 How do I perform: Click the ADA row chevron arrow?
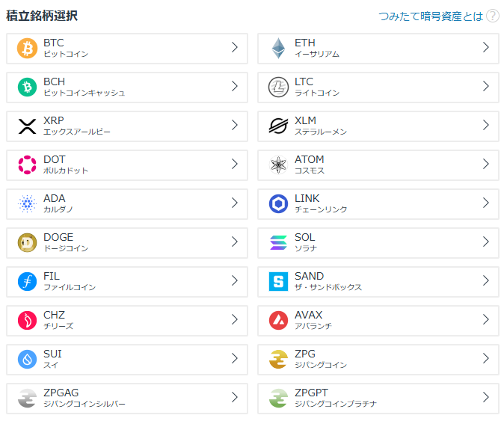coord(235,203)
